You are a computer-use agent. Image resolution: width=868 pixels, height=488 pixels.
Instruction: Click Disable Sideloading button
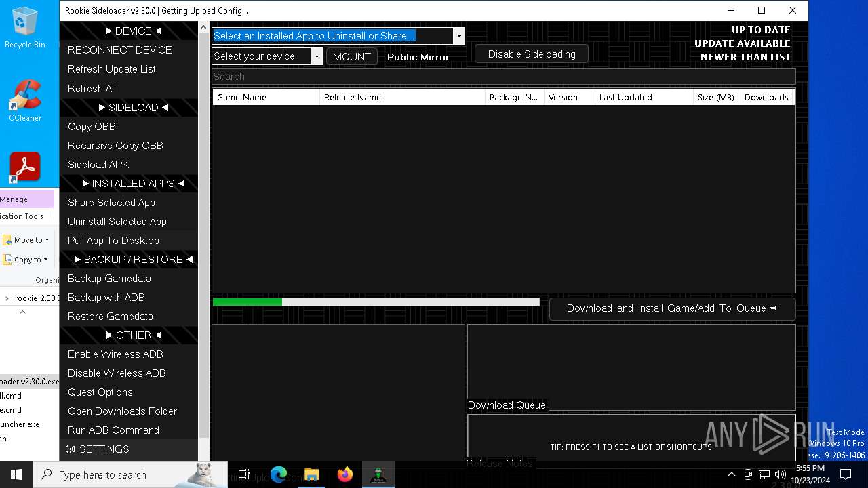(532, 54)
